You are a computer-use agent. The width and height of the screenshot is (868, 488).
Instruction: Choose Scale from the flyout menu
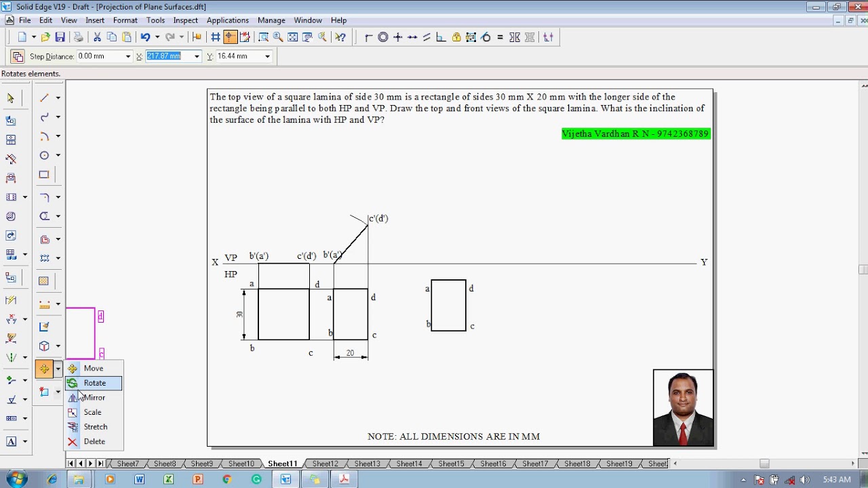pyautogui.click(x=94, y=412)
